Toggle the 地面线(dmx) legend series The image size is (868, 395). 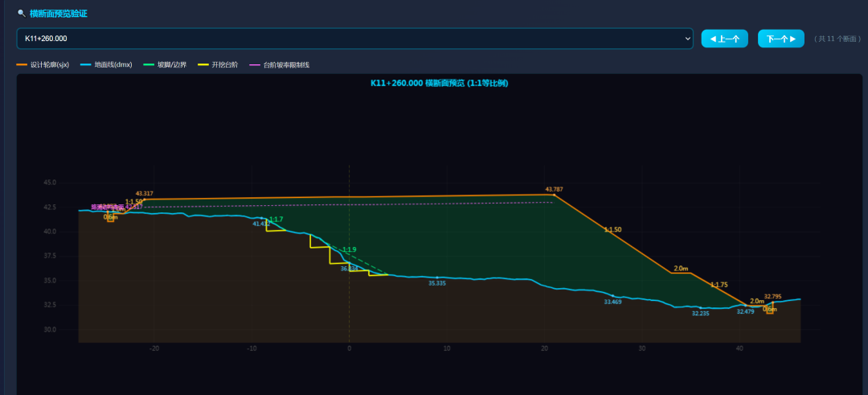(106, 65)
